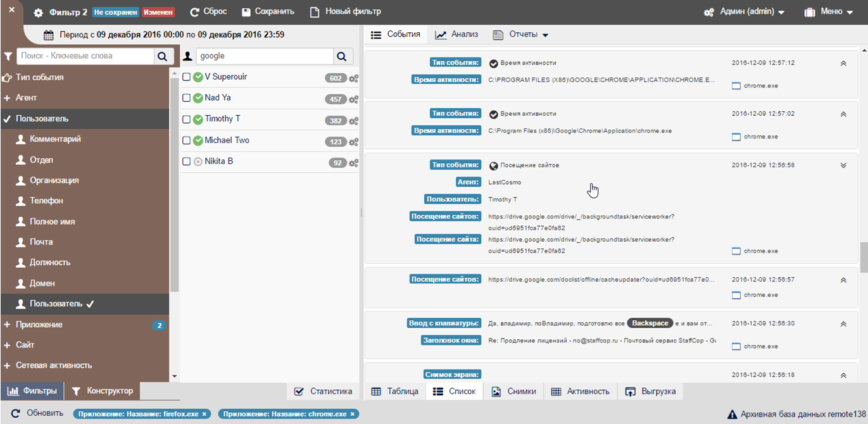868x424 pixels.
Task: Click the user search field containing google
Action: pos(263,56)
